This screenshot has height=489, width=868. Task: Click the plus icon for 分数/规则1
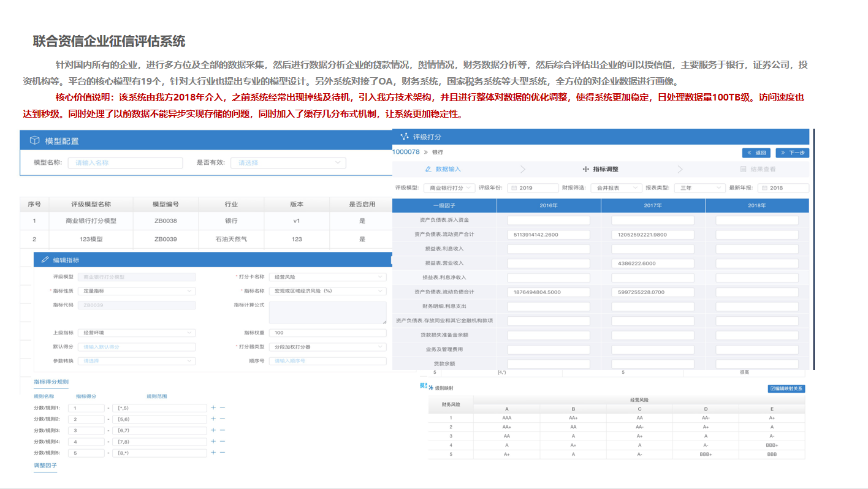pyautogui.click(x=213, y=408)
